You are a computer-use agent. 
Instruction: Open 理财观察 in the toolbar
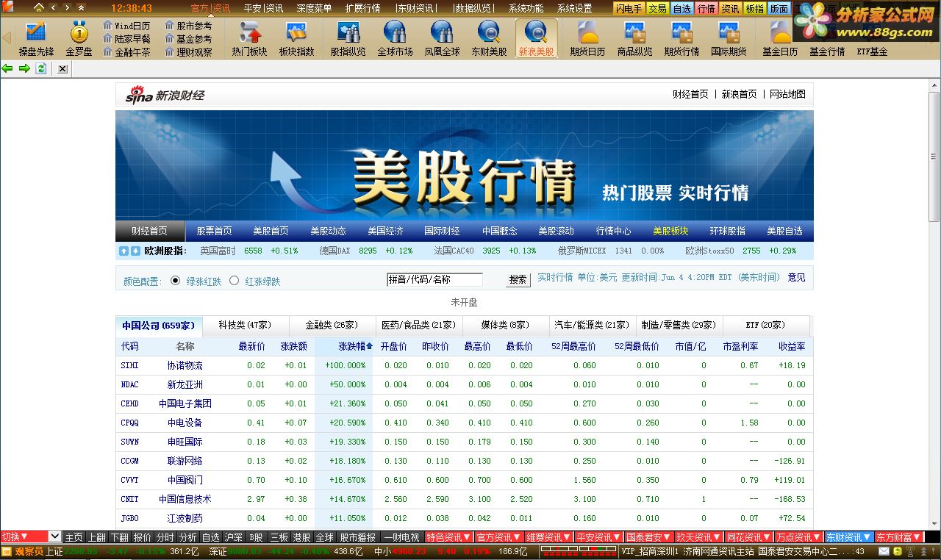point(188,52)
